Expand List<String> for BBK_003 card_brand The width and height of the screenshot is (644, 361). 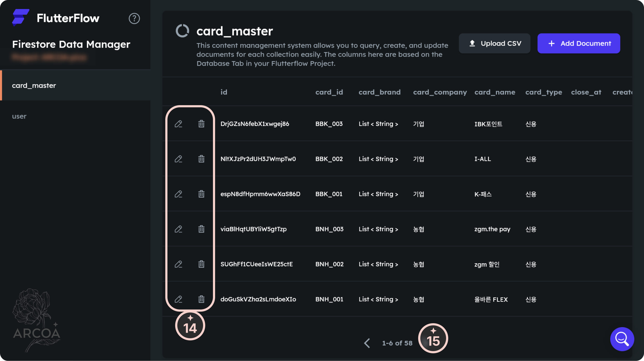378,124
